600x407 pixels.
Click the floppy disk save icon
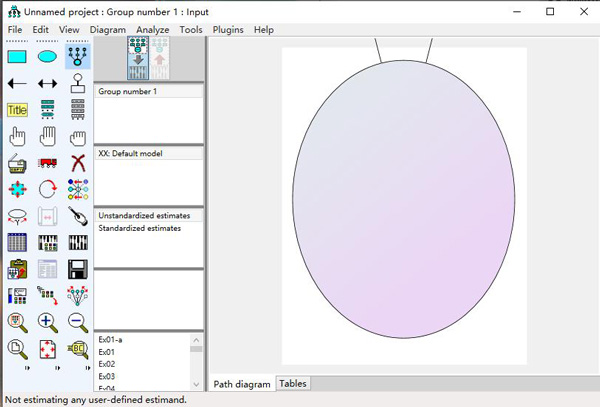(x=77, y=269)
